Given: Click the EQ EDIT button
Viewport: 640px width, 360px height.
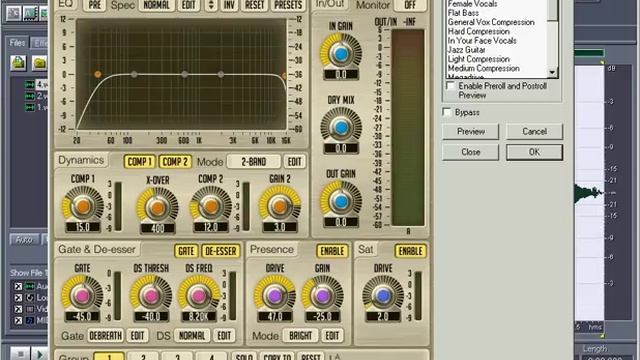Looking at the screenshot, I should coord(188,5).
